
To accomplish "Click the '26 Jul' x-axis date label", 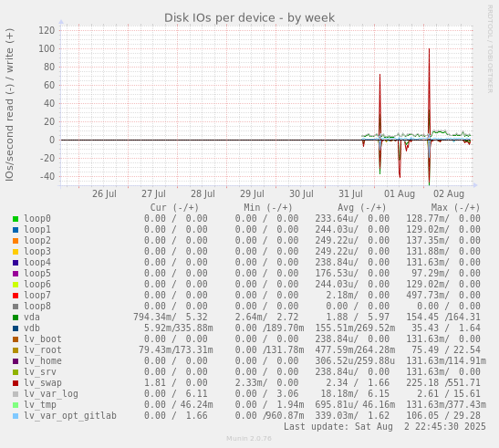I will [x=104, y=194].
